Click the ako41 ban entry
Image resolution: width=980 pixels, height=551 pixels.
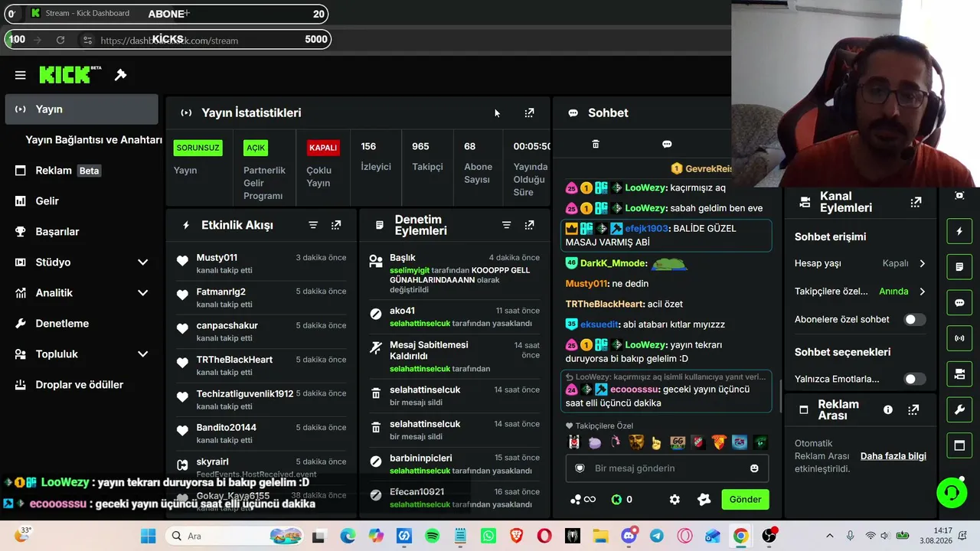click(455, 317)
